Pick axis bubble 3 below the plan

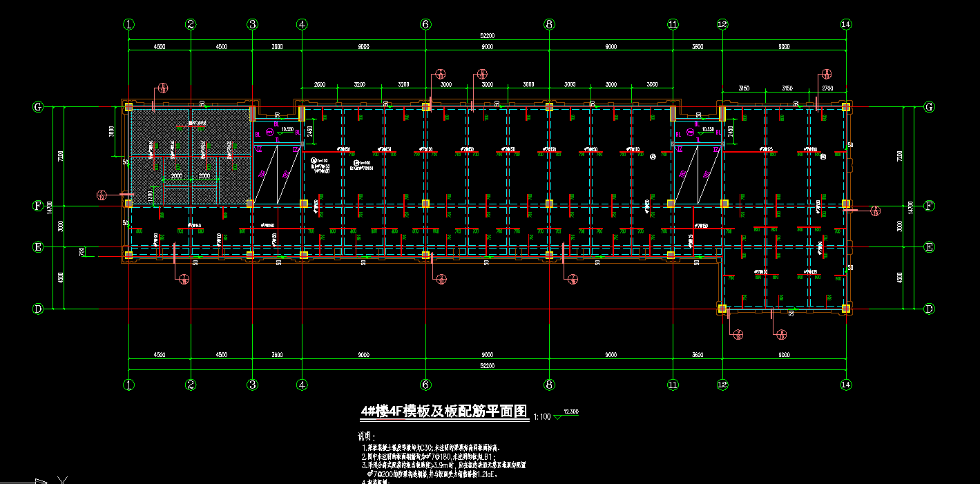(253, 385)
